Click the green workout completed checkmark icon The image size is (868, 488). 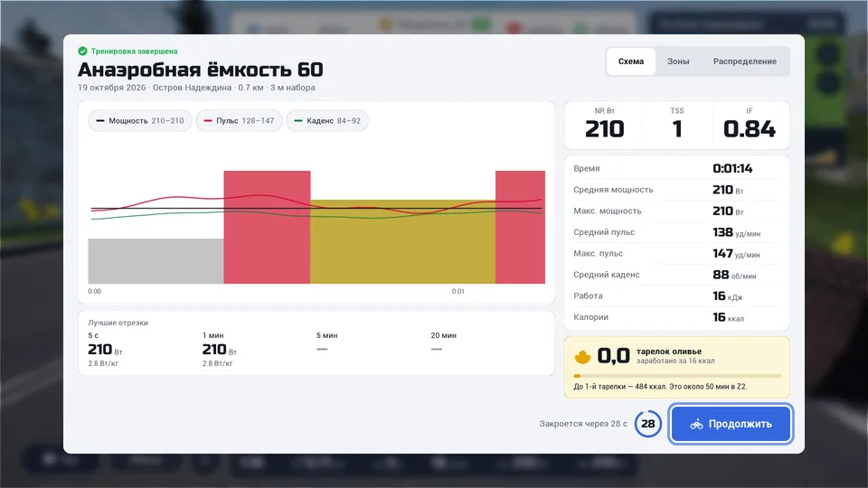(x=82, y=51)
